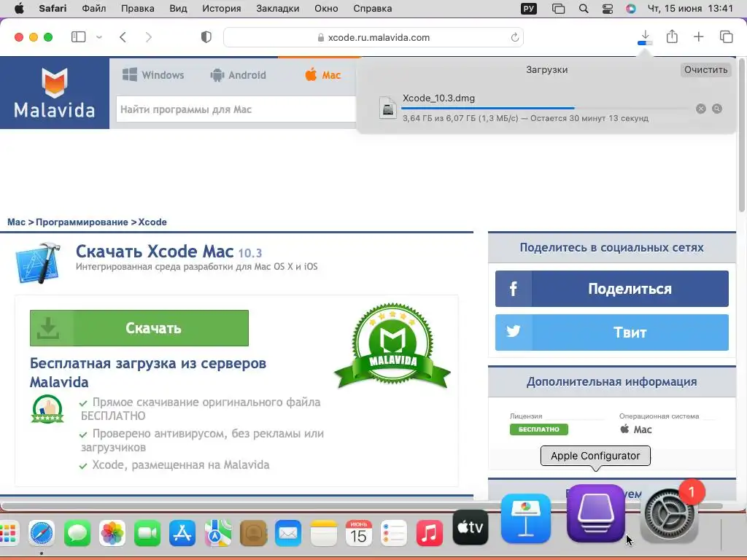Click the xcode.ru.malavida.com address field
747x560 pixels.
pyautogui.click(x=373, y=37)
